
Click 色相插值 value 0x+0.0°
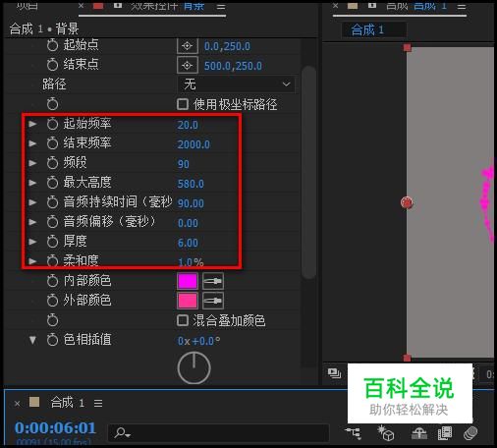point(198,341)
